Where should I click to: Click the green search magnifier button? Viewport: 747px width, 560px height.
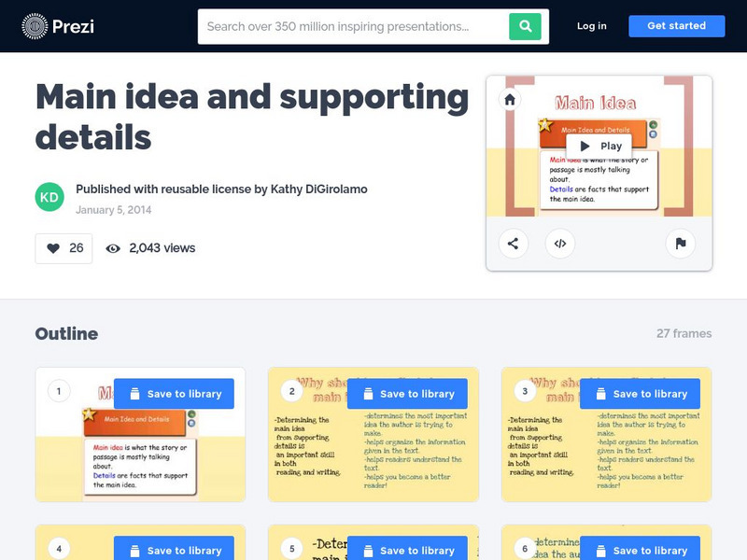(x=525, y=26)
